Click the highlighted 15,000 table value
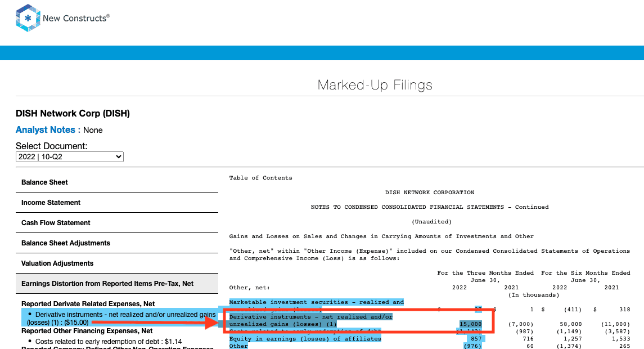 470,324
